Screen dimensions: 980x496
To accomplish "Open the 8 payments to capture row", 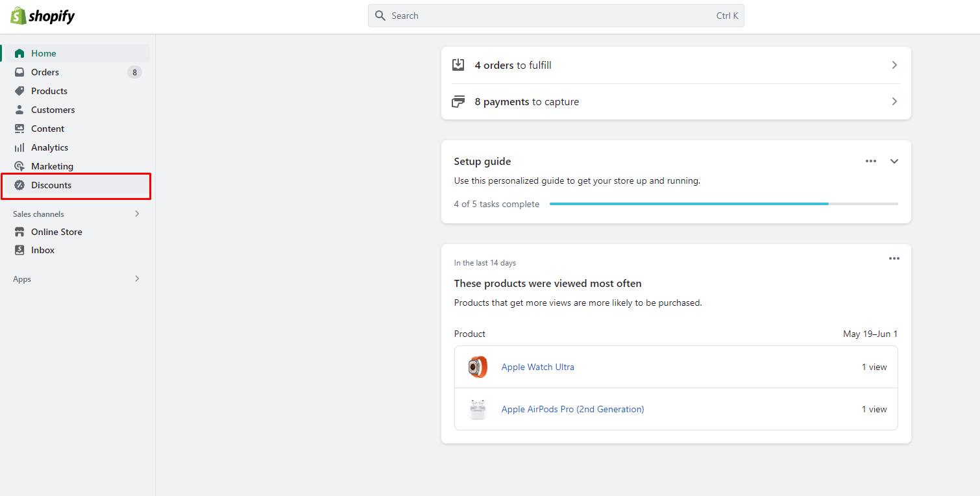I will coord(676,102).
